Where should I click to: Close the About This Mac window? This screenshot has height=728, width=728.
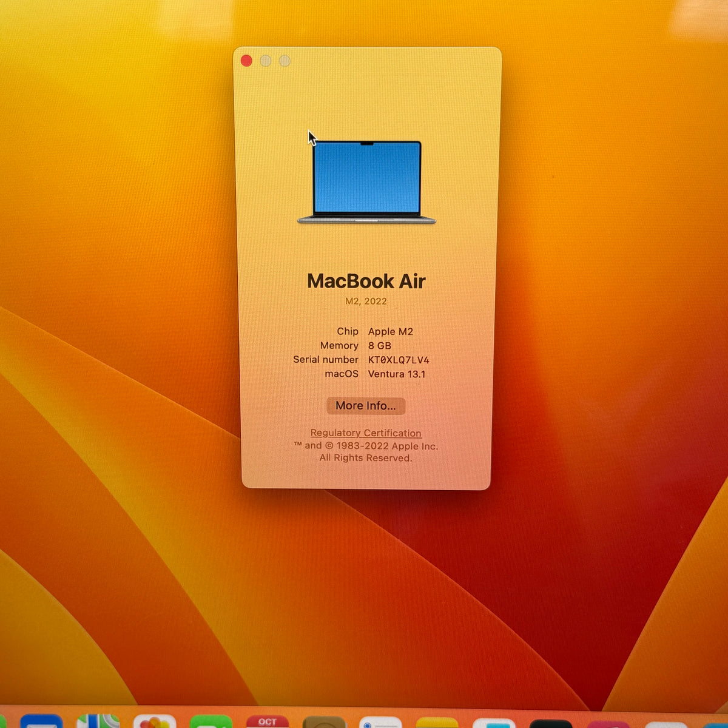click(246, 61)
